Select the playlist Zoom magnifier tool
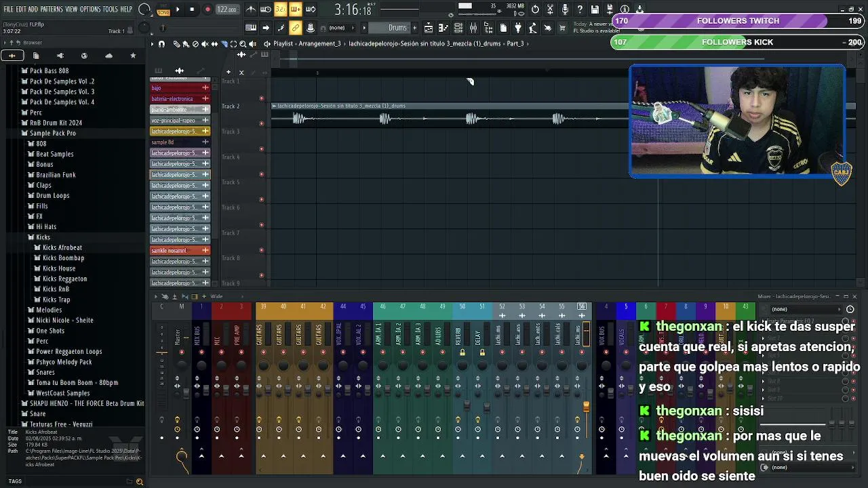The image size is (868, 488). click(x=243, y=44)
